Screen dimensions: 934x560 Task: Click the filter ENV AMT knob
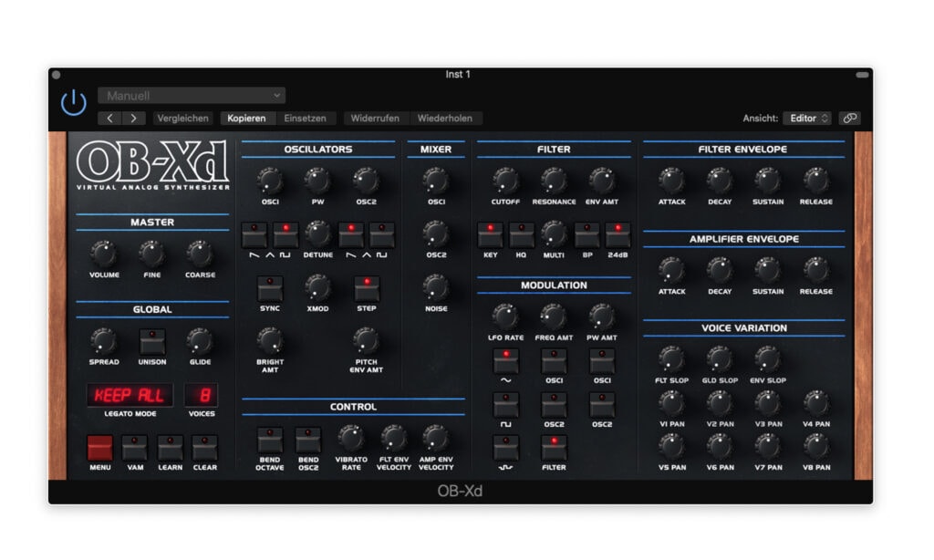coord(602,181)
